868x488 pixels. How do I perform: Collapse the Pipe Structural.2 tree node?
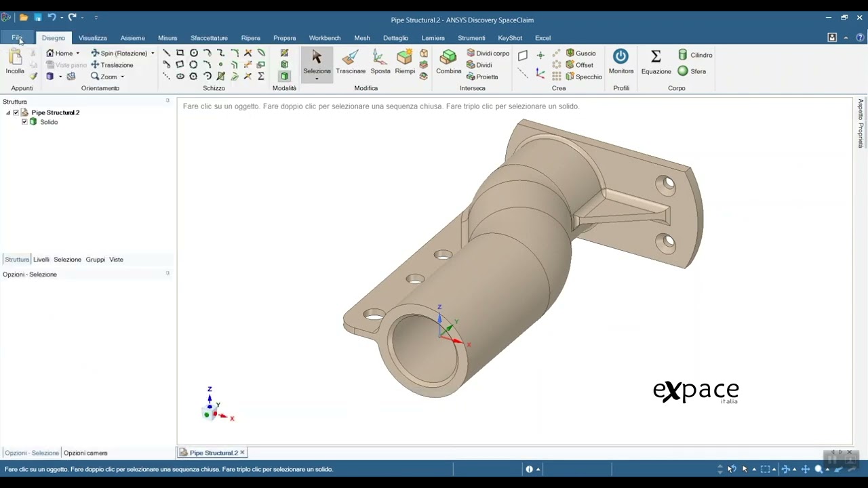point(8,113)
